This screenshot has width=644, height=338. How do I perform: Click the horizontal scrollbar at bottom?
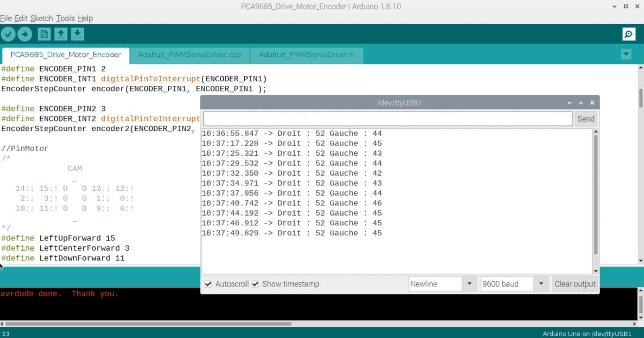(x=148, y=324)
